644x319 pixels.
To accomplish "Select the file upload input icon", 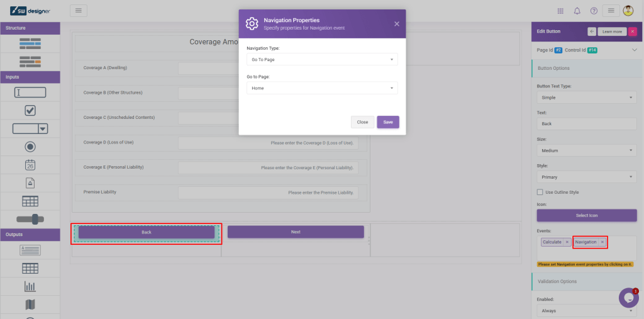I will pyautogui.click(x=30, y=183).
